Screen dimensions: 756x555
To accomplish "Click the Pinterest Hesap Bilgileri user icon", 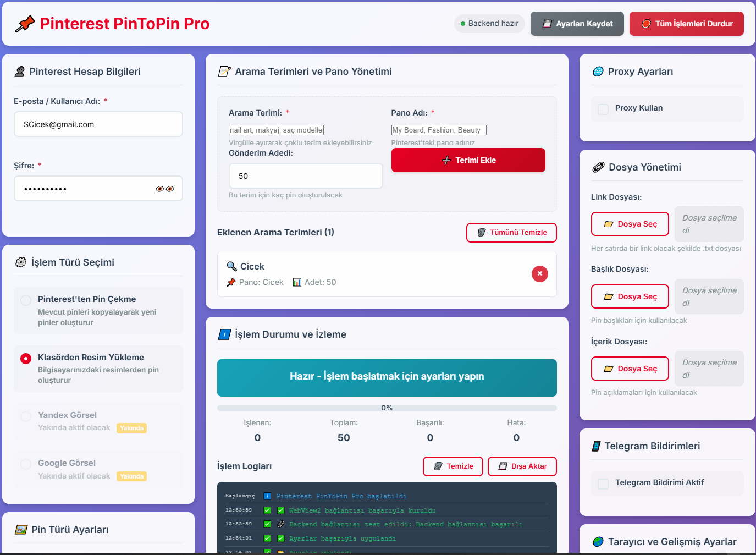I will [20, 72].
